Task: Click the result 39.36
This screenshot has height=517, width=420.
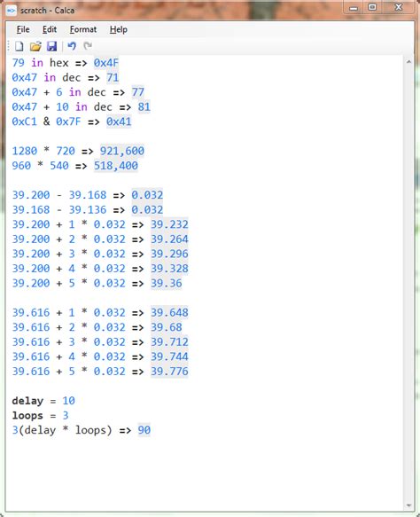Action: pos(166,283)
